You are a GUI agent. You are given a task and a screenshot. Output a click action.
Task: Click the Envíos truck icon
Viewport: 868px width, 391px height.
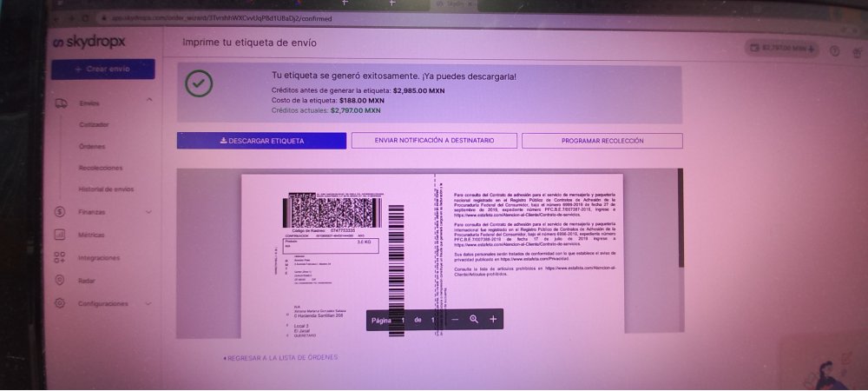(61, 103)
